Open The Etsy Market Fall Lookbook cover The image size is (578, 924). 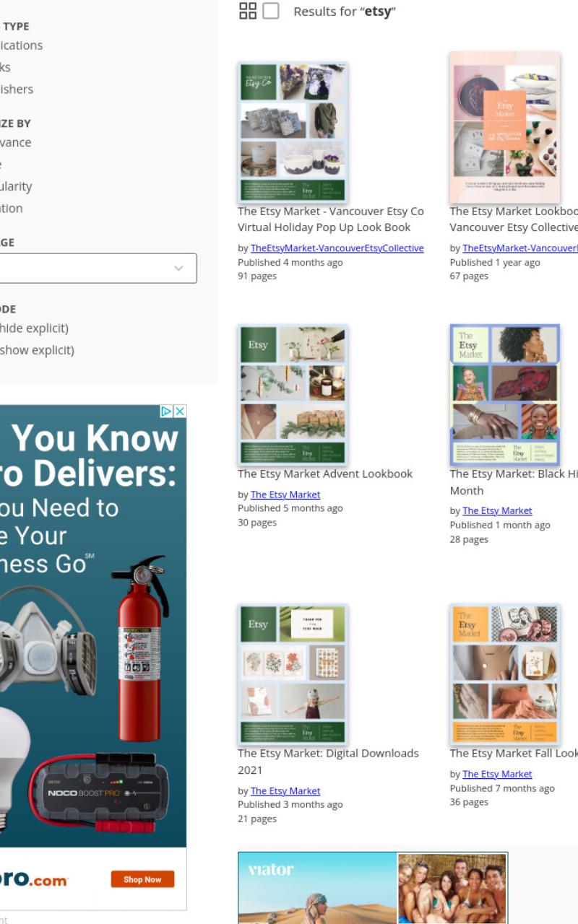pyautogui.click(x=504, y=674)
